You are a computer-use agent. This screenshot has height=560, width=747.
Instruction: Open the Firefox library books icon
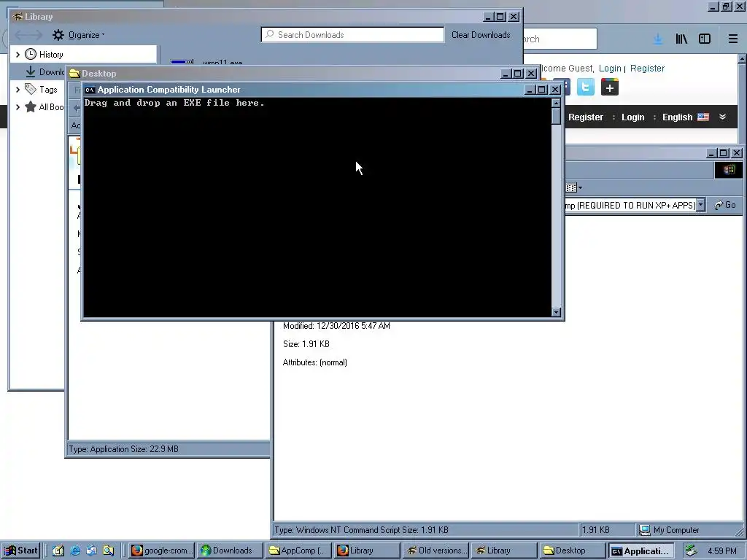click(x=681, y=39)
